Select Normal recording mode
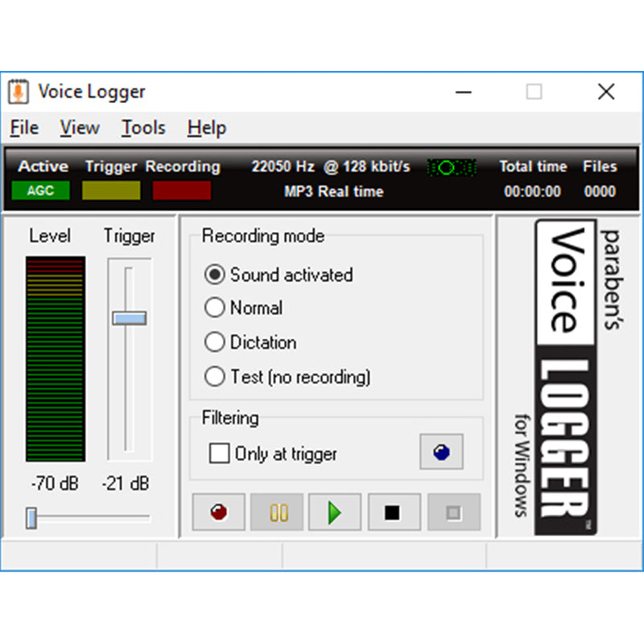The width and height of the screenshot is (644, 644). point(215,308)
